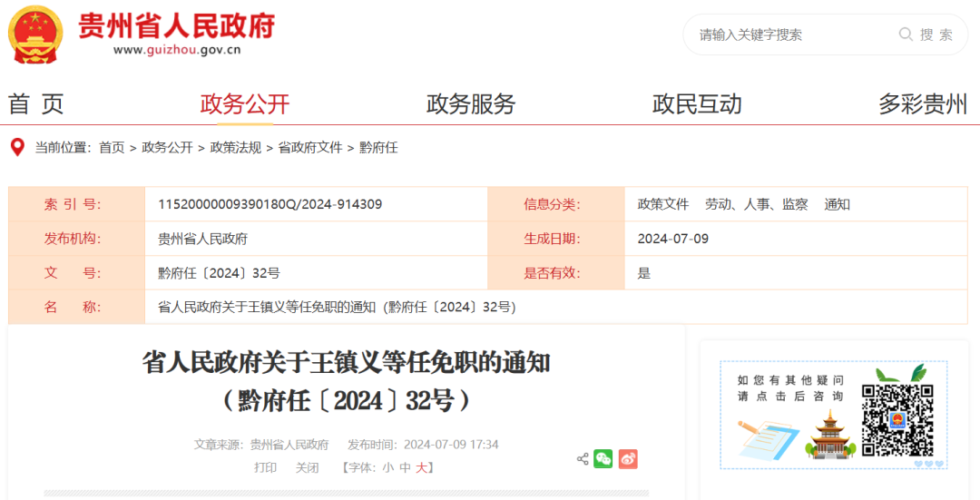Click the share icon beside WeChat

click(583, 459)
